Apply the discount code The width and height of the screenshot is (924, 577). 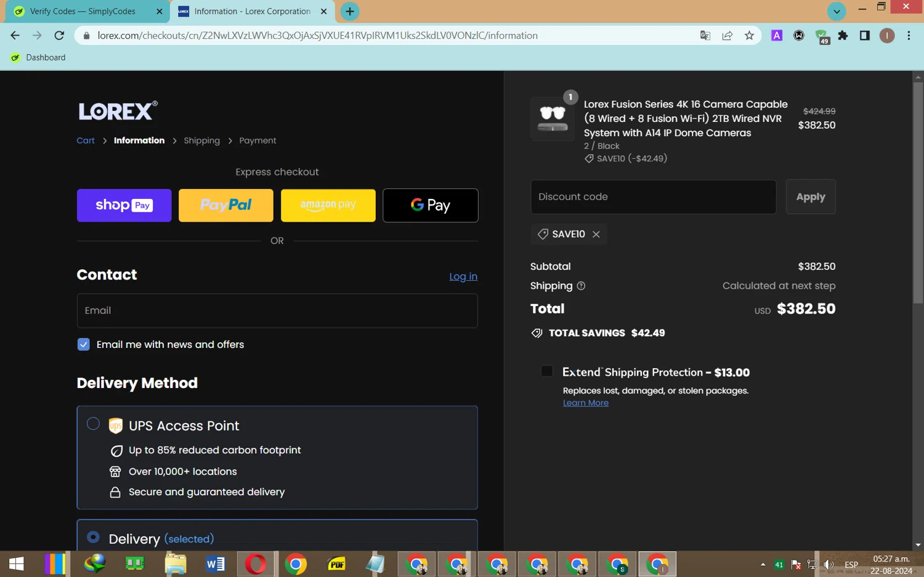click(811, 196)
